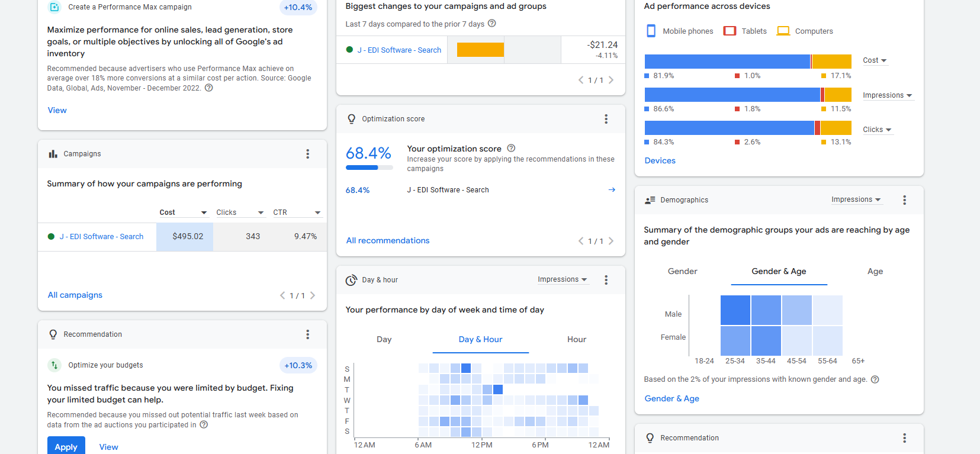Open Day & hour card three-dot menu
This screenshot has height=454, width=980.
pyautogui.click(x=606, y=280)
